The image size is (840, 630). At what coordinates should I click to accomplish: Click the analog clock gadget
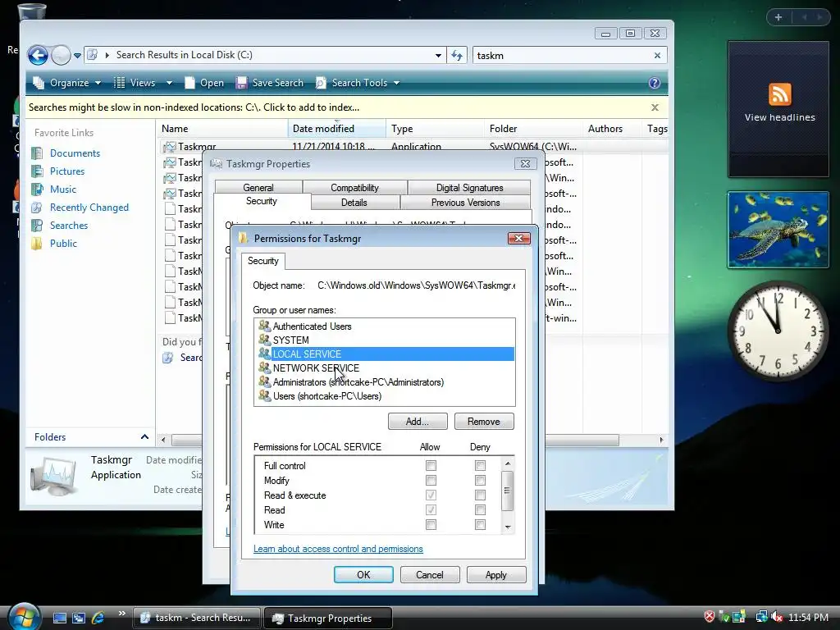point(778,331)
